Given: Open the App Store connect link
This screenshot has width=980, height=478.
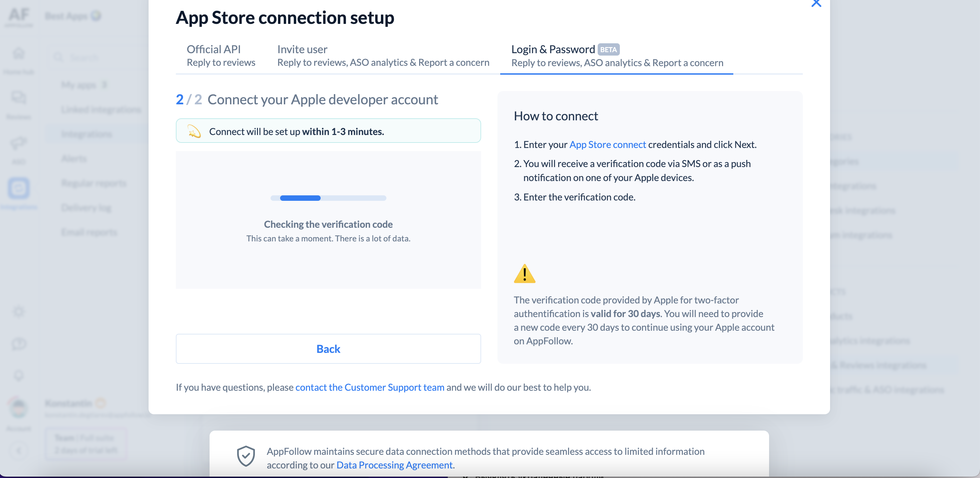Looking at the screenshot, I should [608, 145].
